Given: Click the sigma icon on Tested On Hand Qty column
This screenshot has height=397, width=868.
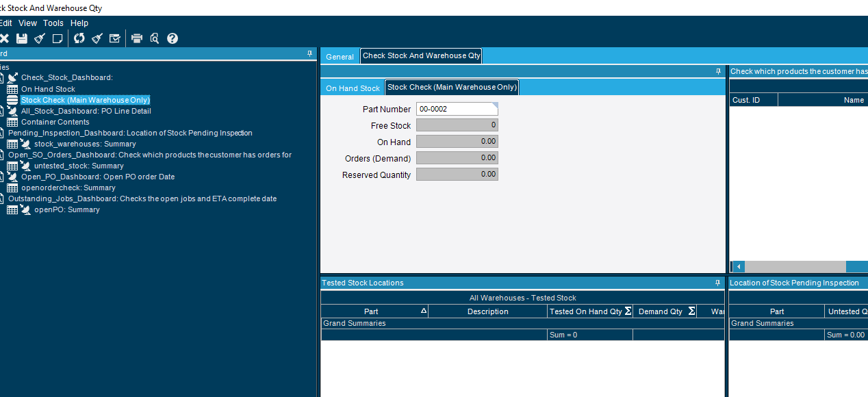Looking at the screenshot, I should click(628, 311).
